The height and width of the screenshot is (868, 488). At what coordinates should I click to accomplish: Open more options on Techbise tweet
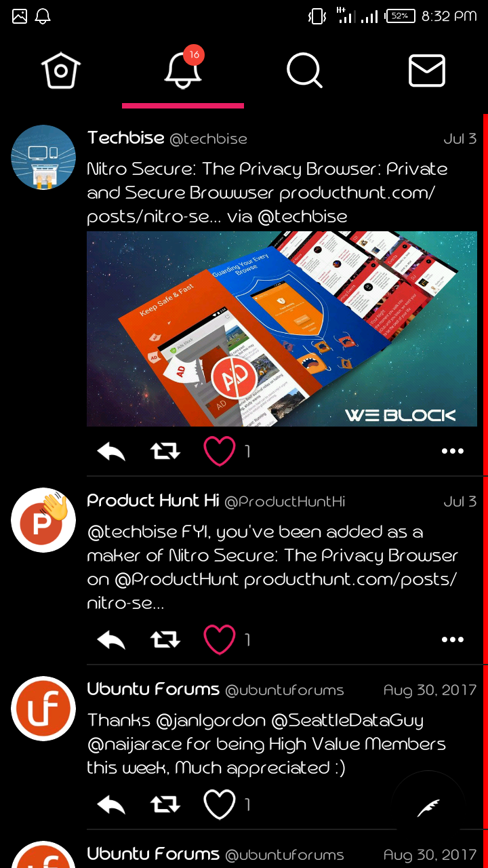[453, 451]
